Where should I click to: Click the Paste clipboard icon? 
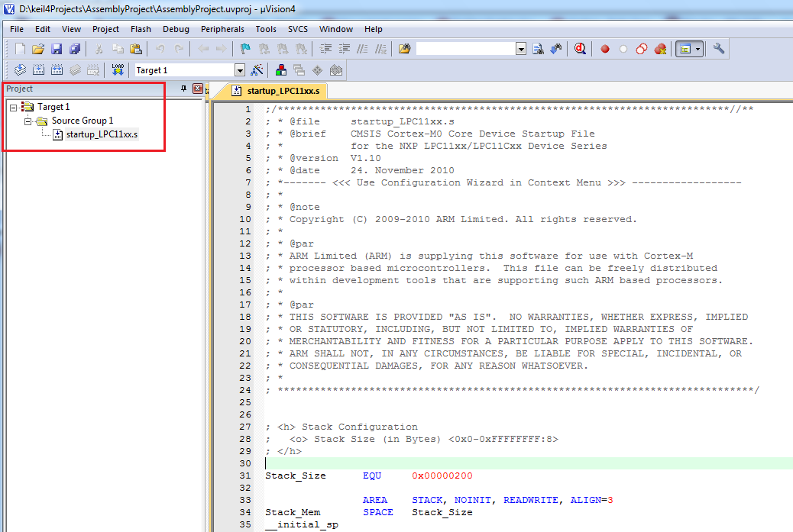pyautogui.click(x=136, y=49)
